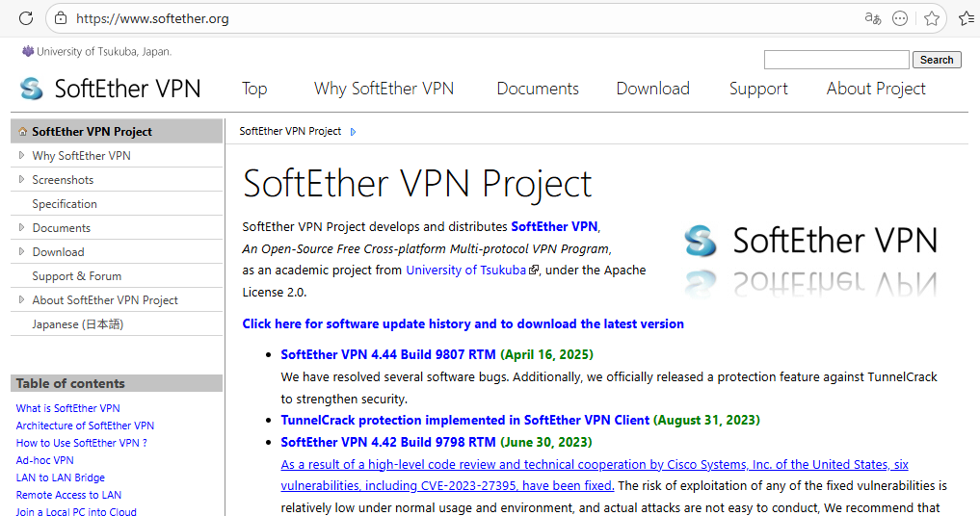This screenshot has height=516, width=980.
Task: Open the Support top navigation menu
Action: click(758, 89)
